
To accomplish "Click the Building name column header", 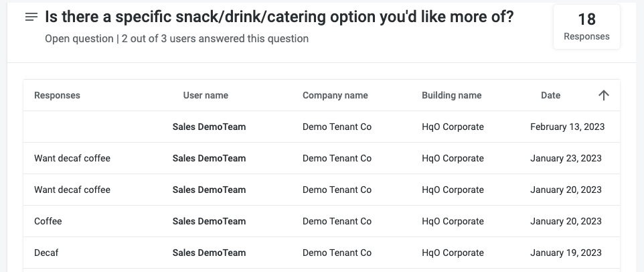I will [451, 95].
